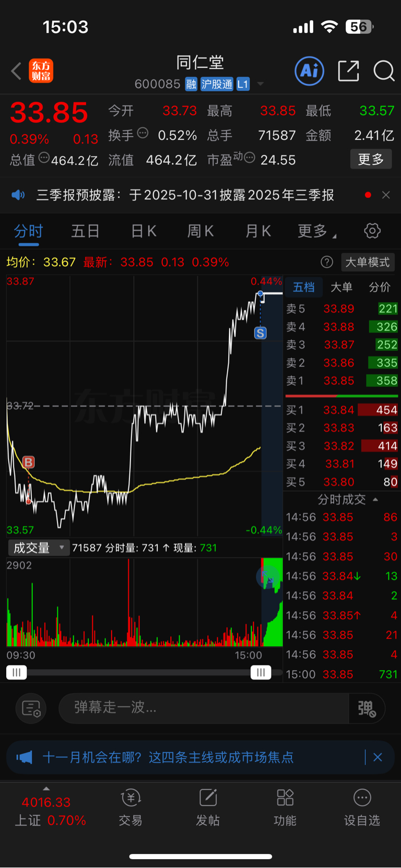Tap the L1 level badge

[243, 84]
